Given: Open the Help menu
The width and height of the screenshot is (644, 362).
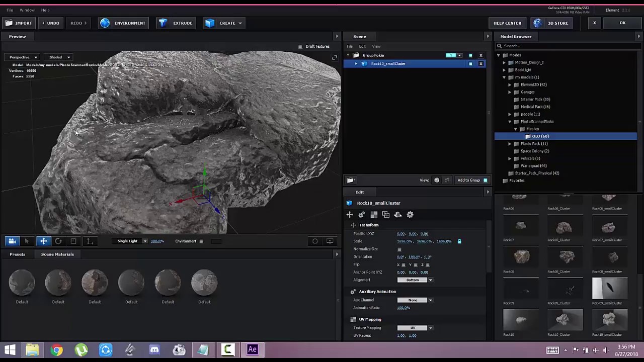Looking at the screenshot, I should [x=45, y=10].
